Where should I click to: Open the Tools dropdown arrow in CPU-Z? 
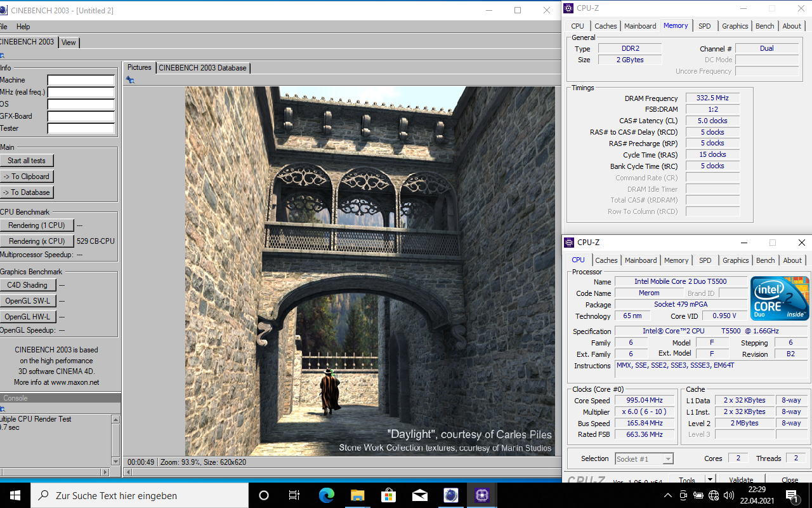(710, 480)
